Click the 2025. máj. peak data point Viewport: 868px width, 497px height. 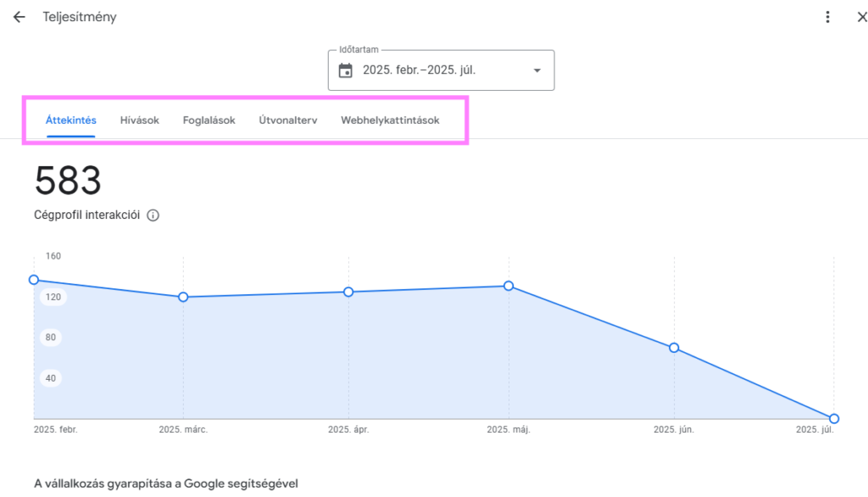(x=509, y=286)
